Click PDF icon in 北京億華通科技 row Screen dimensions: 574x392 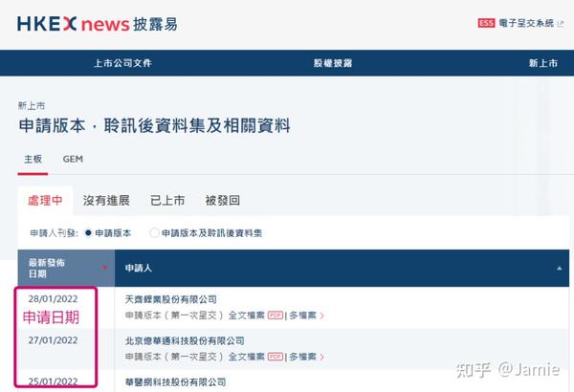click(276, 357)
